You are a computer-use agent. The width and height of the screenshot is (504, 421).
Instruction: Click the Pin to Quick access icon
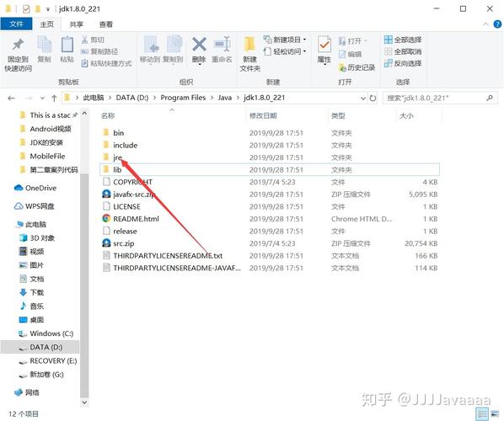18,45
